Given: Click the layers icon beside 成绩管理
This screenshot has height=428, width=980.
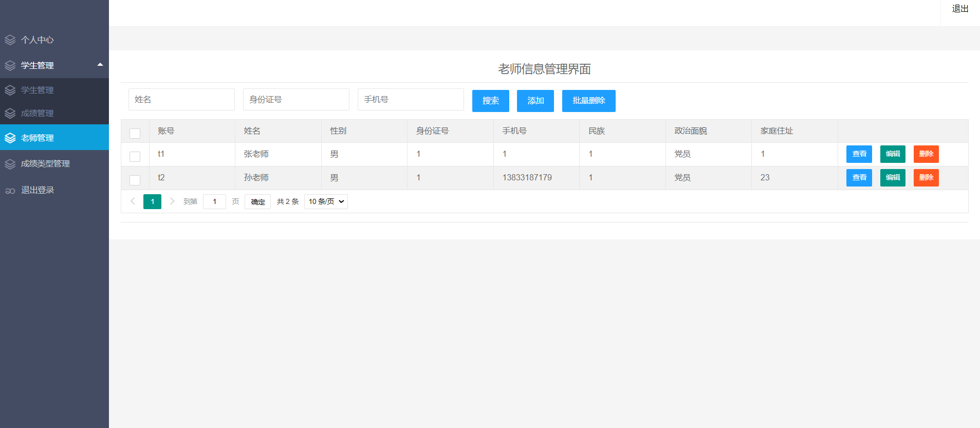Looking at the screenshot, I should (x=10, y=113).
